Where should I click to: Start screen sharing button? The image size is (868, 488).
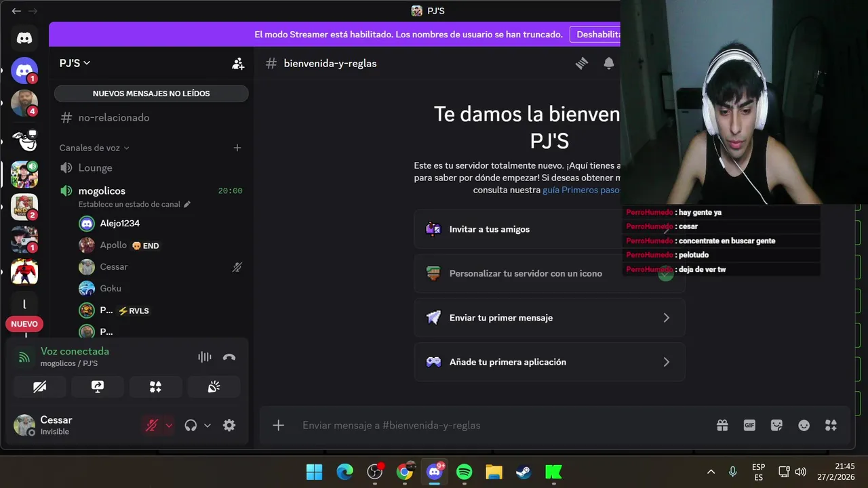(98, 386)
